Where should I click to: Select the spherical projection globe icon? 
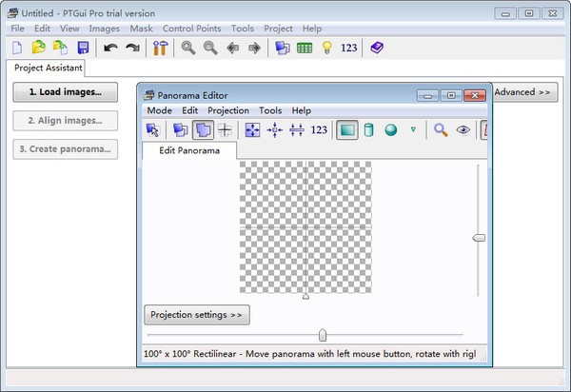pos(391,130)
